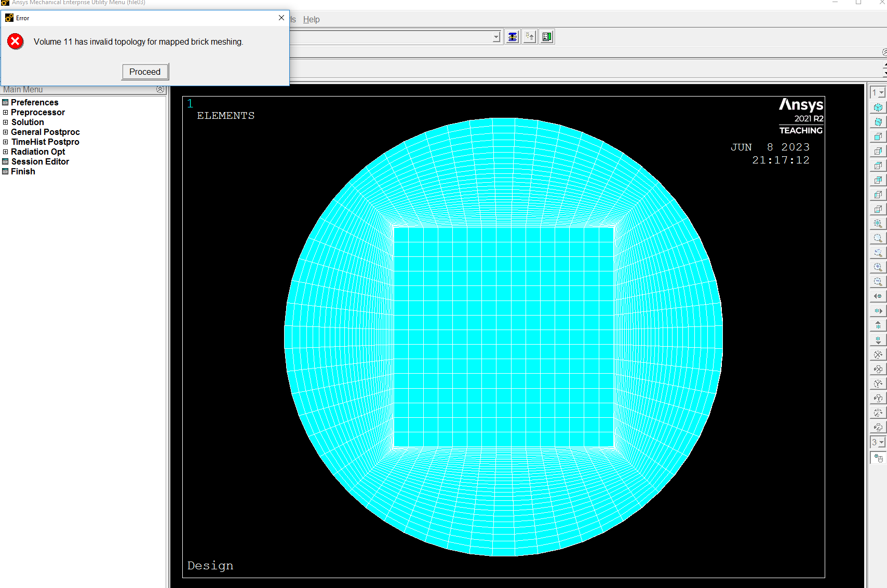
Task: Click Finish in the Main Menu
Action: coord(23,172)
